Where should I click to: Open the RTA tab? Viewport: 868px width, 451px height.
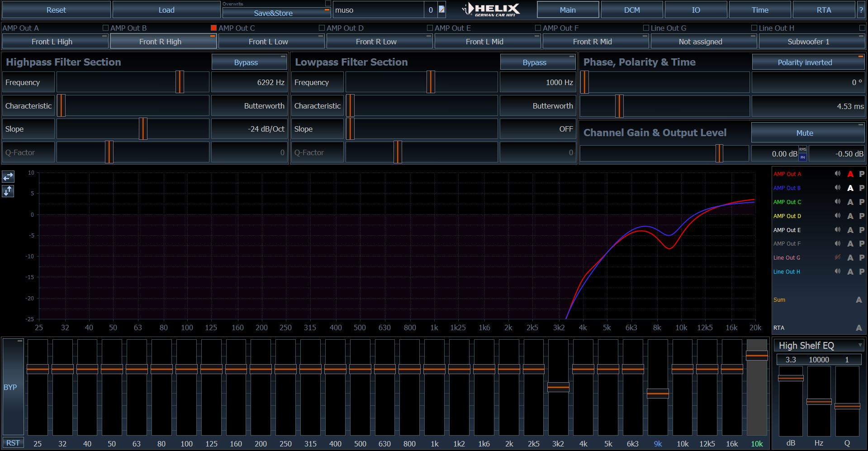[x=824, y=9]
